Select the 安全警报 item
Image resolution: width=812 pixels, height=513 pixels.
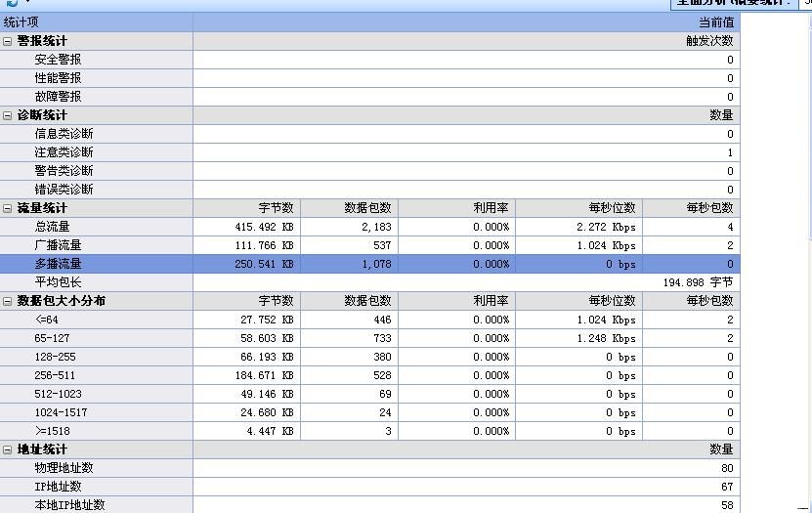pyautogui.click(x=59, y=60)
